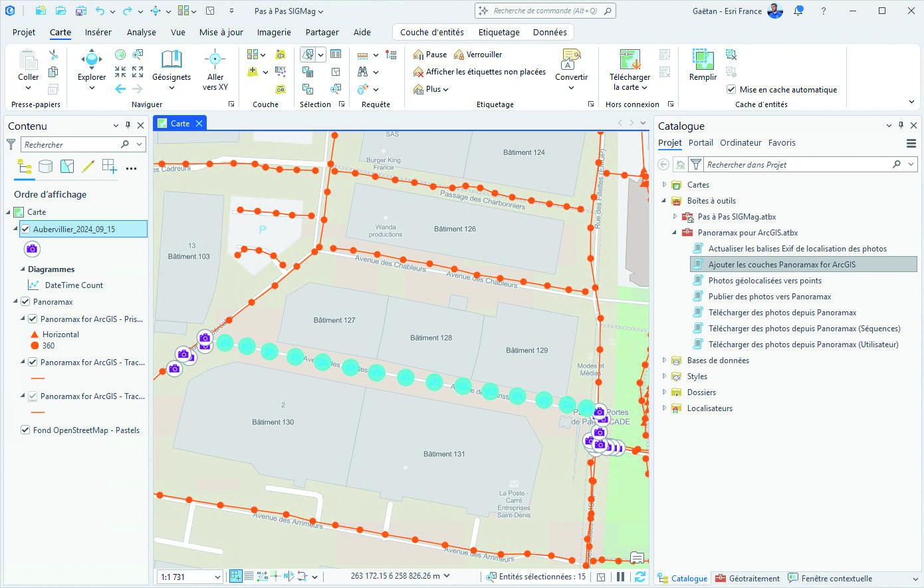Toggle Panoramax group layer checkbox

click(x=25, y=301)
